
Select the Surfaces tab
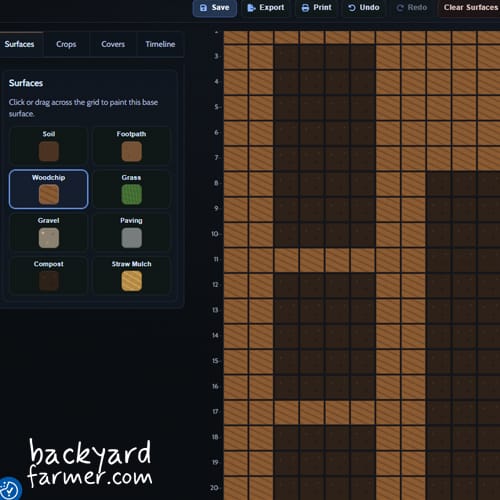[x=19, y=44]
